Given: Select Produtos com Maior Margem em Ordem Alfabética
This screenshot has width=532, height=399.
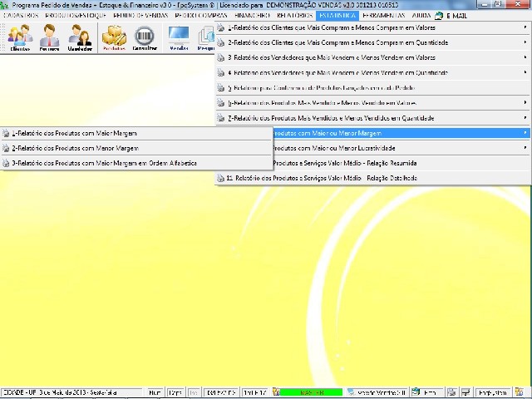Looking at the screenshot, I should pos(104,163).
